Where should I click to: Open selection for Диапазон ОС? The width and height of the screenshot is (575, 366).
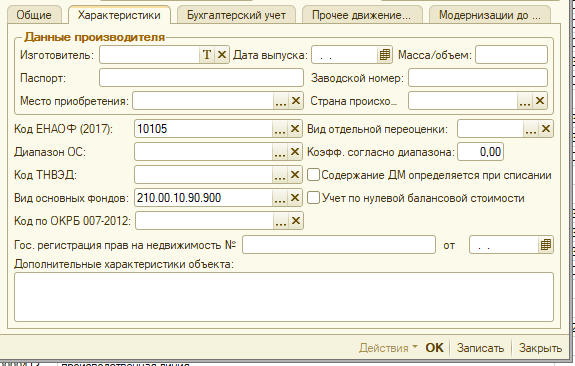pyautogui.click(x=280, y=152)
